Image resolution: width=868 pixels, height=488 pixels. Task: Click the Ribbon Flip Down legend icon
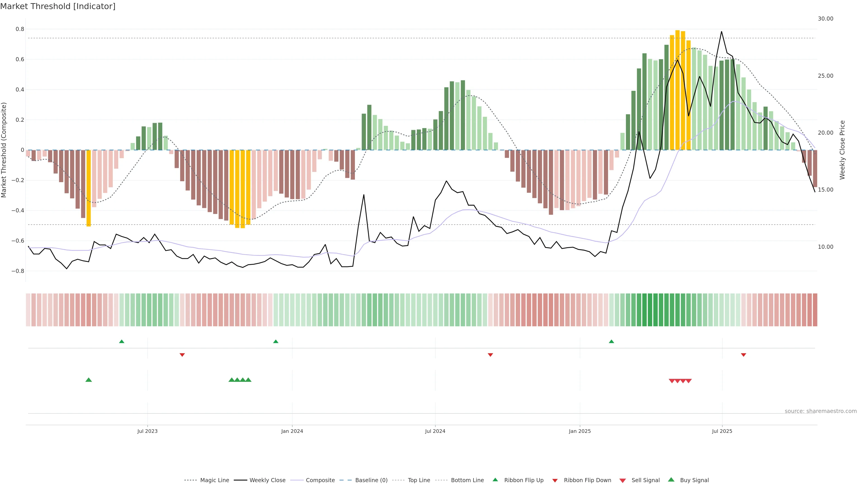coord(555,481)
